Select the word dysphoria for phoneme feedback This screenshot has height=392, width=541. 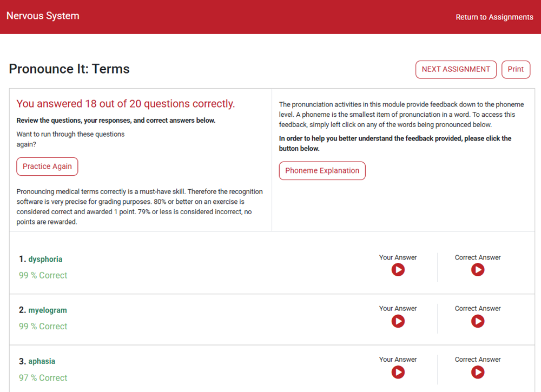click(45, 259)
